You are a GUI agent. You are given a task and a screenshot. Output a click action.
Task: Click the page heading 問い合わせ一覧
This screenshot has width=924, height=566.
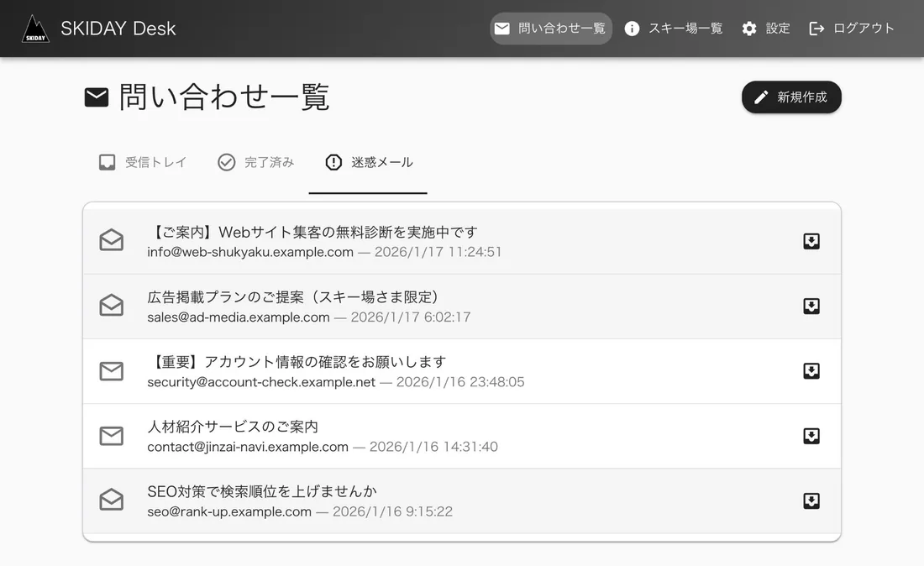pyautogui.click(x=224, y=97)
